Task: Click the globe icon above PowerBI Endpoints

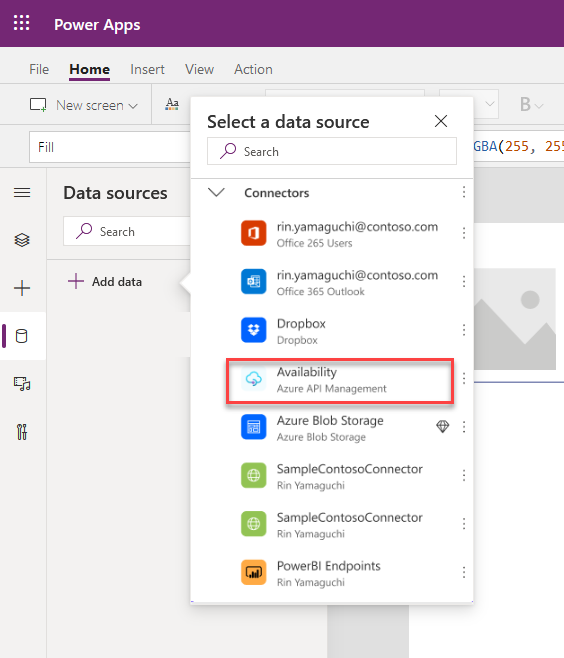Action: click(253, 524)
